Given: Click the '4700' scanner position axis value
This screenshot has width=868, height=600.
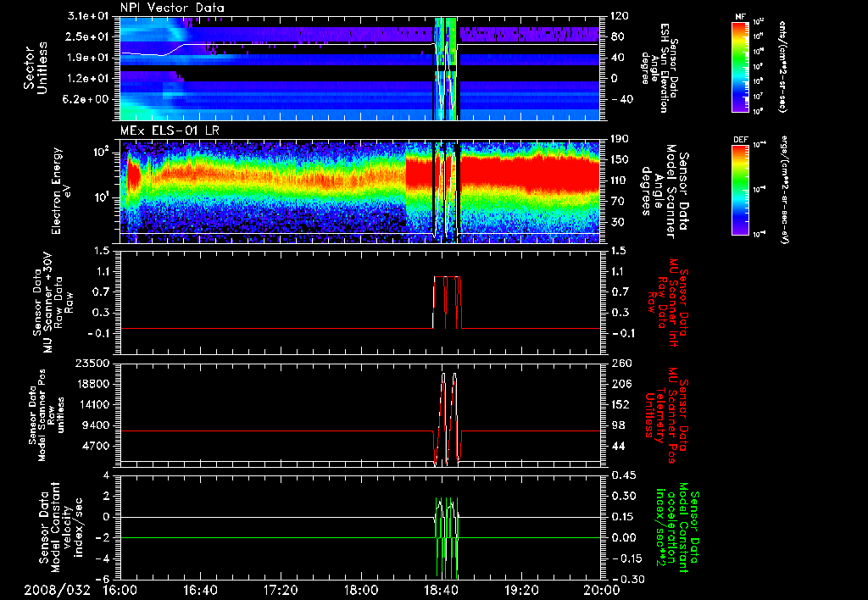Looking at the screenshot, I should coord(97,446).
